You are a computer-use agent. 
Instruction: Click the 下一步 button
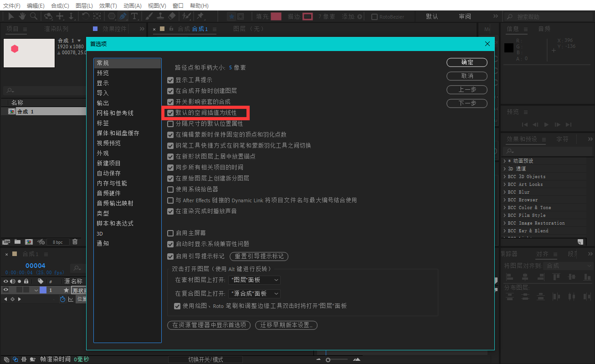[467, 103]
